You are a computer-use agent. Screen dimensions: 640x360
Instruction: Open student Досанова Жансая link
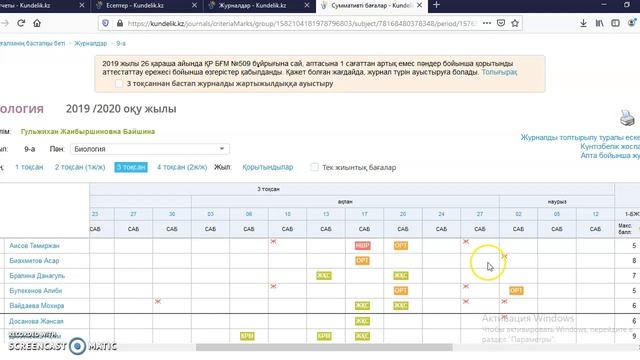(x=36, y=321)
